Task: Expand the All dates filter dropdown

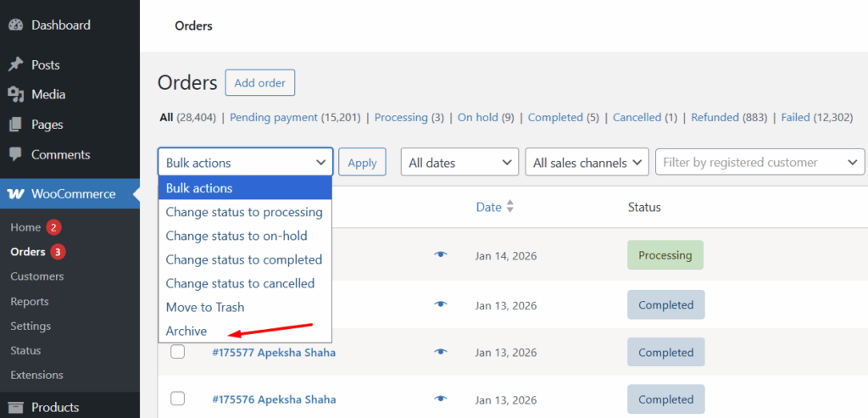Action: click(459, 163)
